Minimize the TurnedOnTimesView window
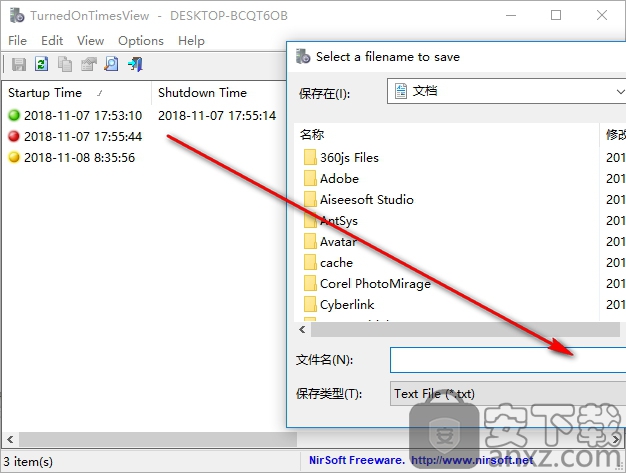Image resolution: width=626 pixels, height=473 pixels. click(511, 15)
